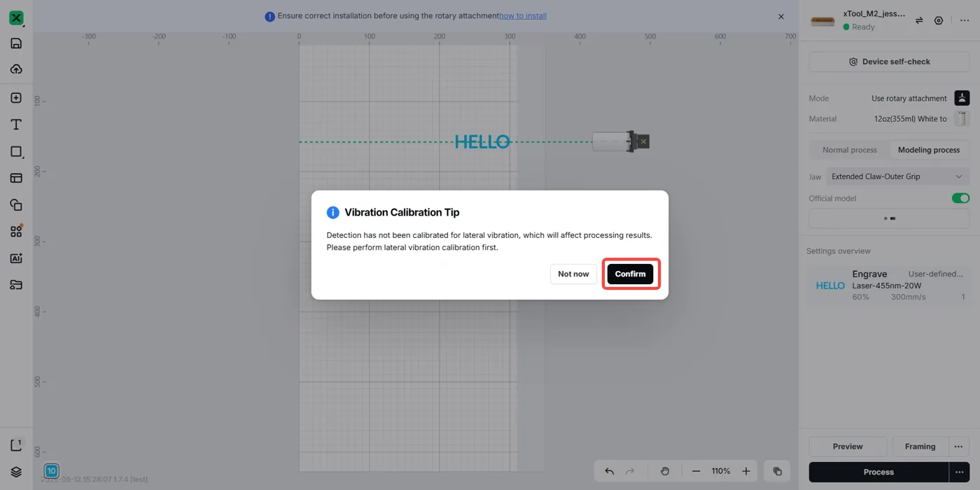980x490 pixels.
Task: Open the AI image tool icon
Action: tap(16, 258)
